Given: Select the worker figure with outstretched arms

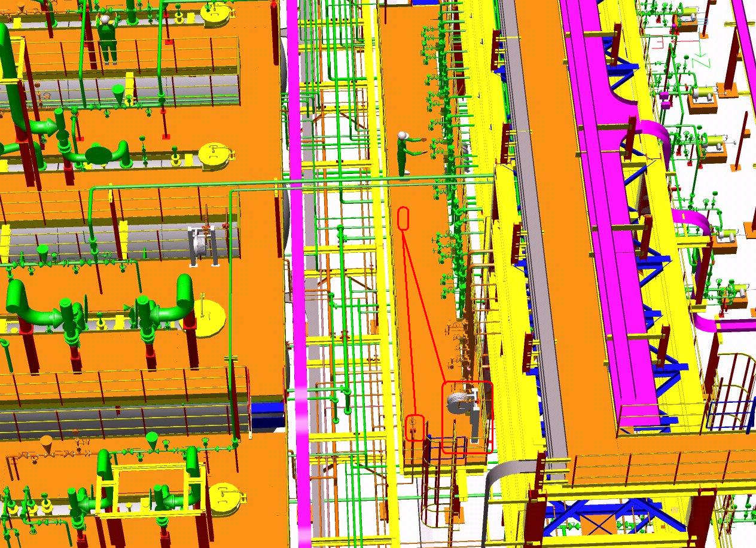Looking at the screenshot, I should coord(407,152).
